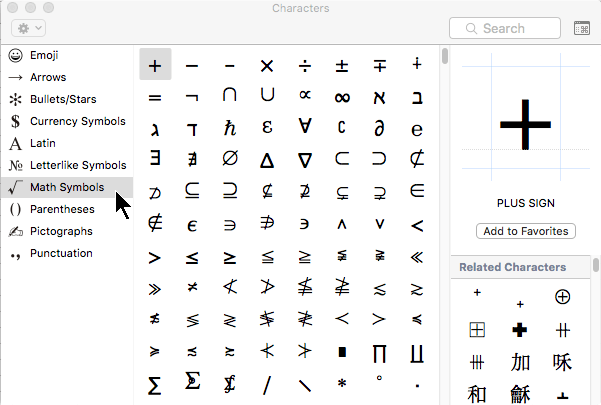
Task: Select the multiplication sign character
Action: 267,65
